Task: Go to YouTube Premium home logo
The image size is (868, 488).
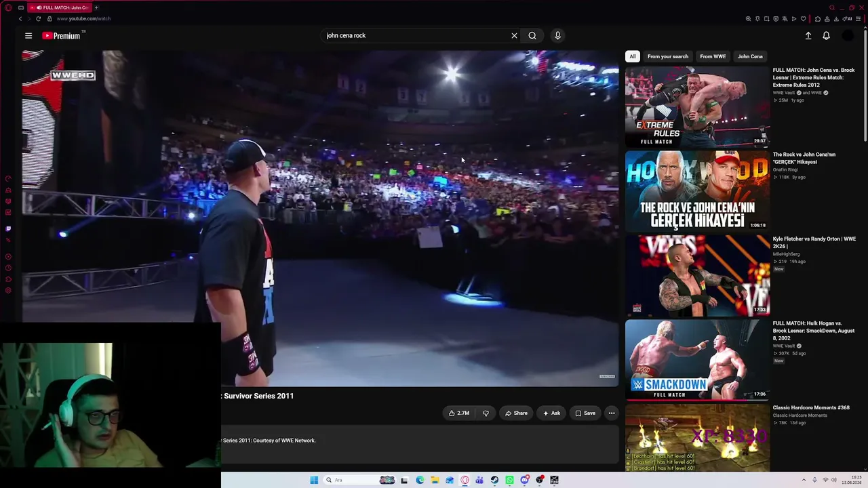Action: click(x=62, y=36)
